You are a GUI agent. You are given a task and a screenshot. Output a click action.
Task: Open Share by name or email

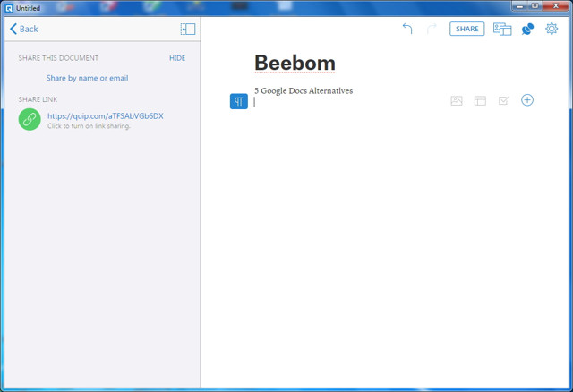[x=87, y=78]
